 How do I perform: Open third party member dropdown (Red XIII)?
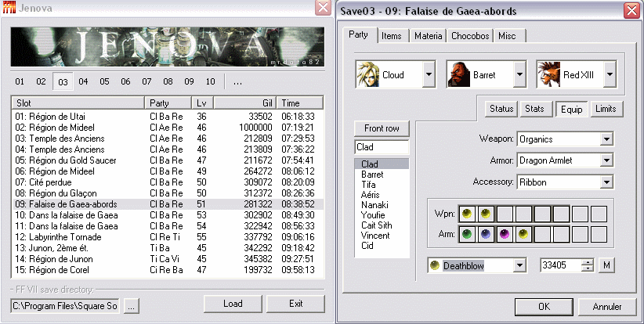coord(610,74)
